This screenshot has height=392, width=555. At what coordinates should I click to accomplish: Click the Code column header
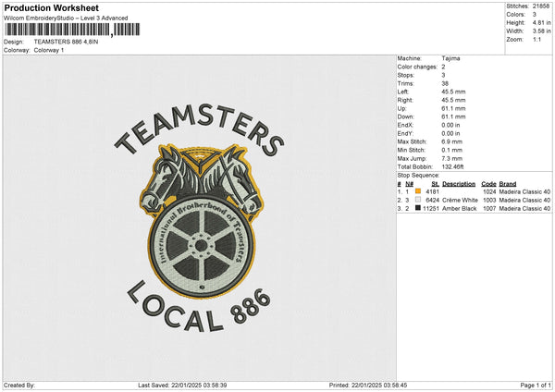[488, 183]
